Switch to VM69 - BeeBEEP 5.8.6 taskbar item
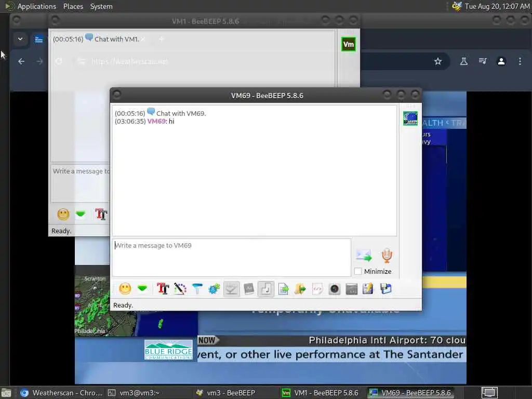532x399 pixels. pos(410,393)
